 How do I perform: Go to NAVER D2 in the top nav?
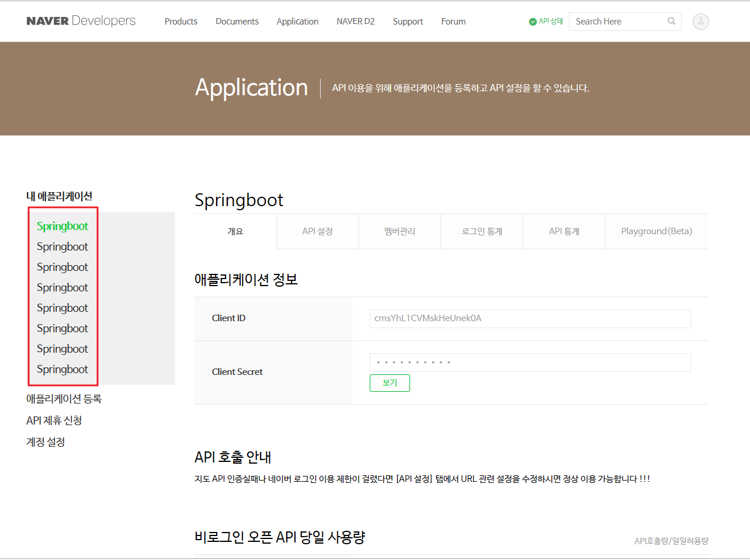click(356, 22)
